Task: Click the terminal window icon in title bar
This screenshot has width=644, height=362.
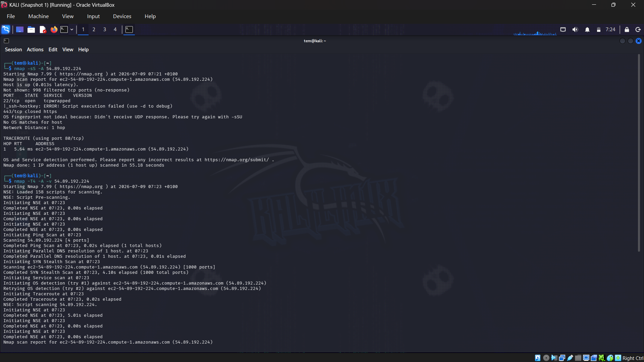Action: pyautogui.click(x=6, y=41)
